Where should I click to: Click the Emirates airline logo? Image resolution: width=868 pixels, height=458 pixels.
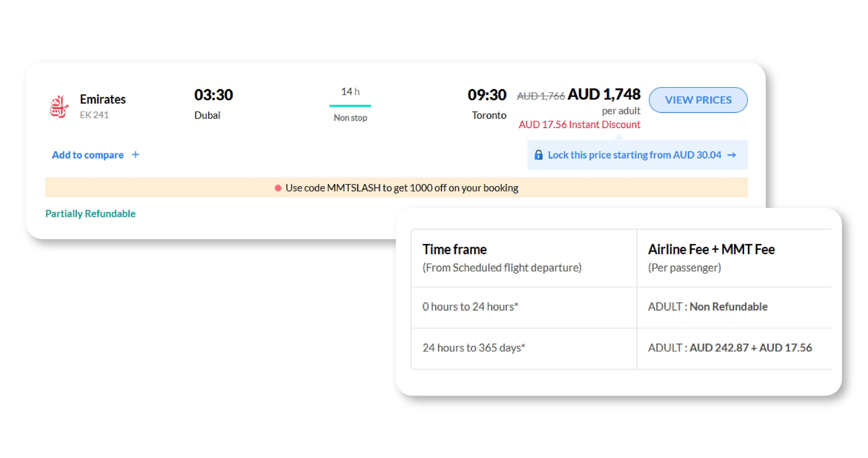(x=59, y=106)
